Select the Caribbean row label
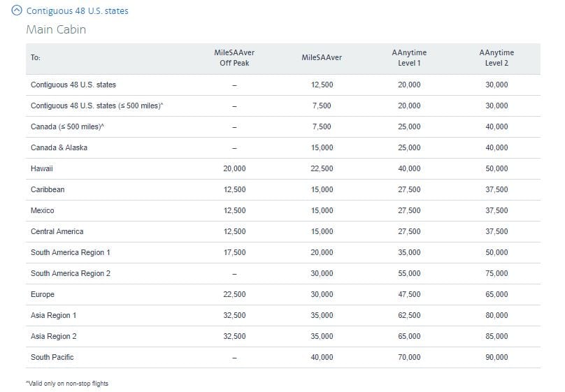 click(x=48, y=189)
